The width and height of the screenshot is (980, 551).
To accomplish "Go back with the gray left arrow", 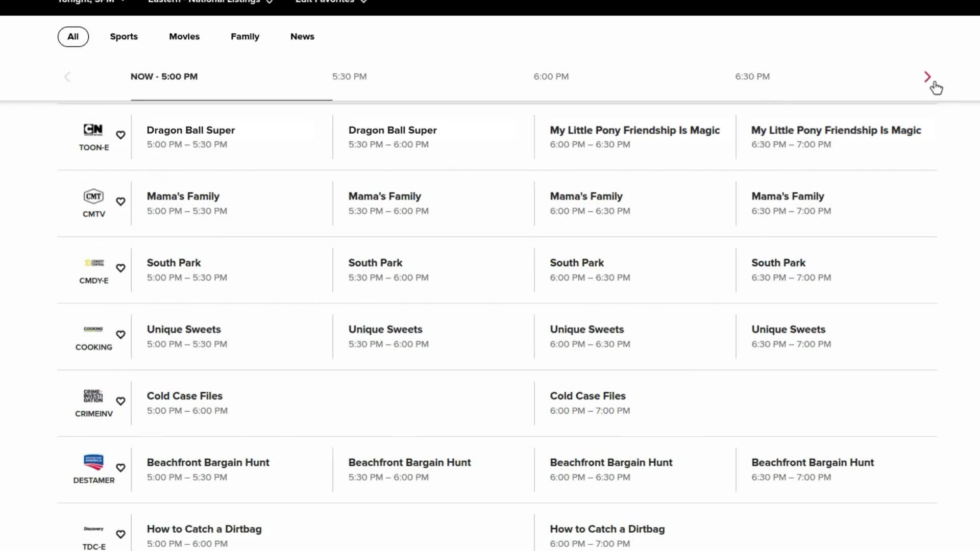I will click(67, 77).
